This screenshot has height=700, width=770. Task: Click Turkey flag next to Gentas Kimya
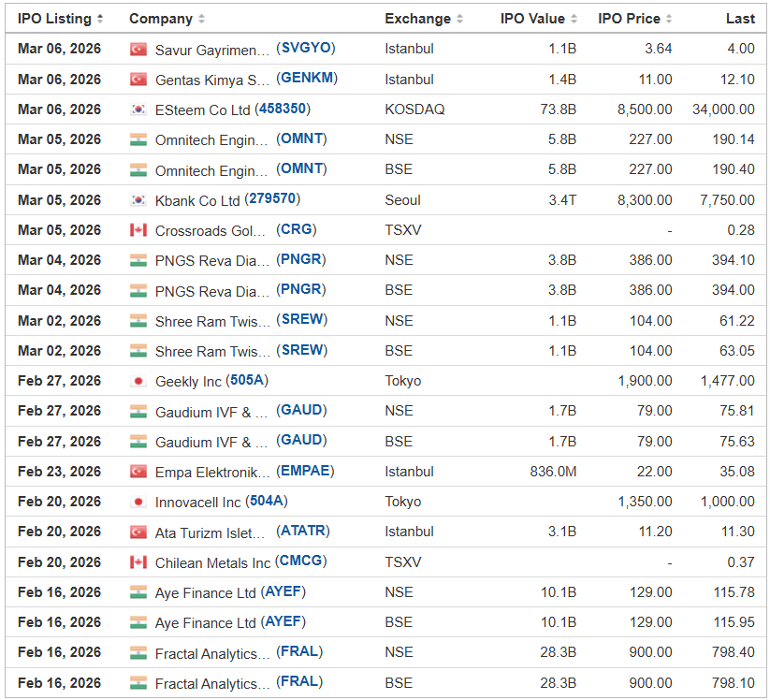point(138,80)
